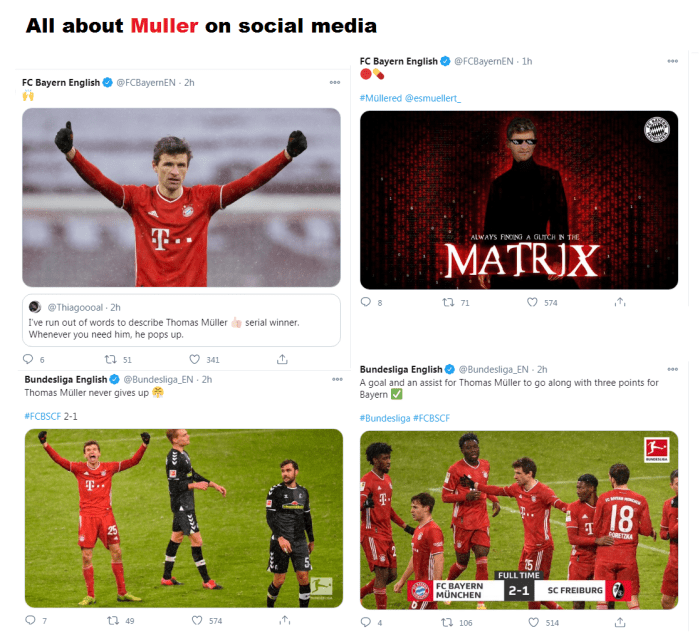Screen dimensions: 700x642
Task: Open more options on goal and assist tweet
Action: coord(673,369)
